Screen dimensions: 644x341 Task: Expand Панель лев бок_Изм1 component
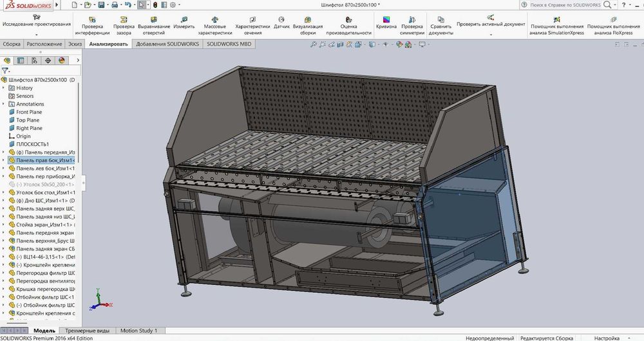[4, 169]
